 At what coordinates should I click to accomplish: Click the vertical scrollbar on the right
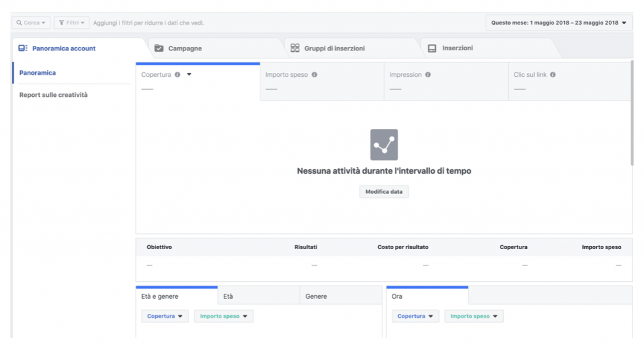point(632,113)
